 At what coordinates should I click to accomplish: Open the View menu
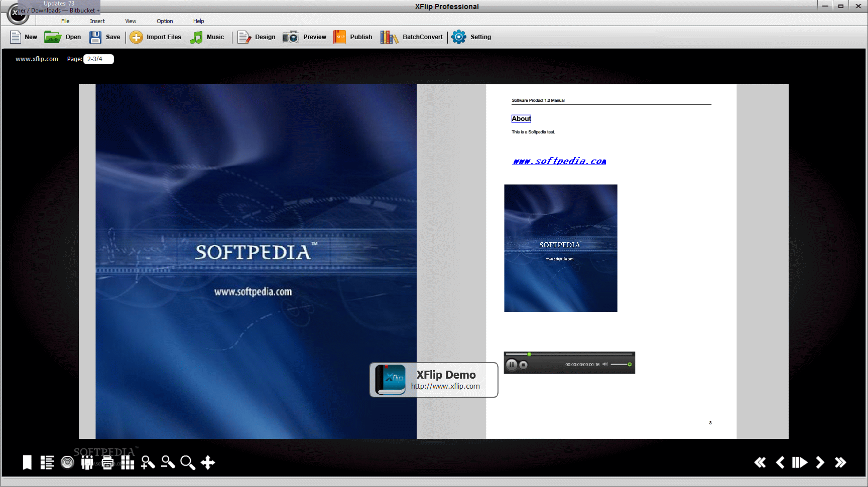pos(131,21)
